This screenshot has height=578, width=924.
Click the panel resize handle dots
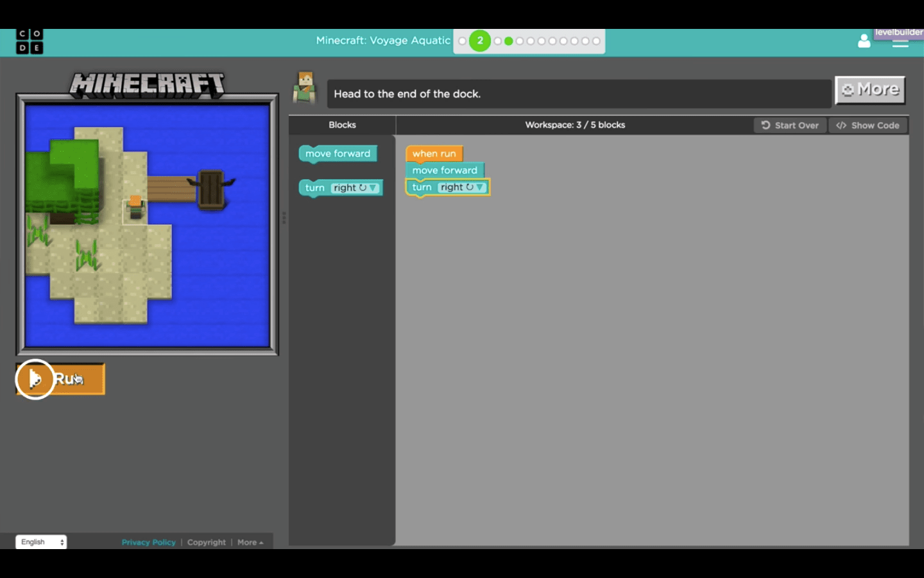[284, 218]
